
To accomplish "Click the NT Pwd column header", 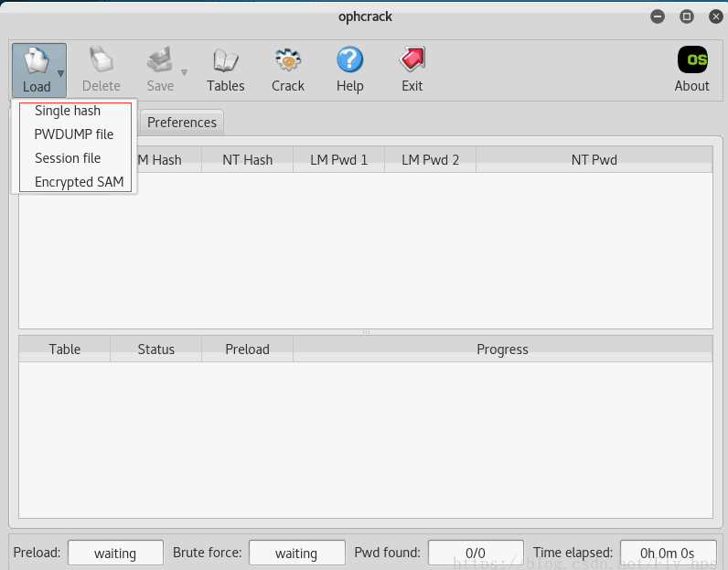I will (x=594, y=160).
